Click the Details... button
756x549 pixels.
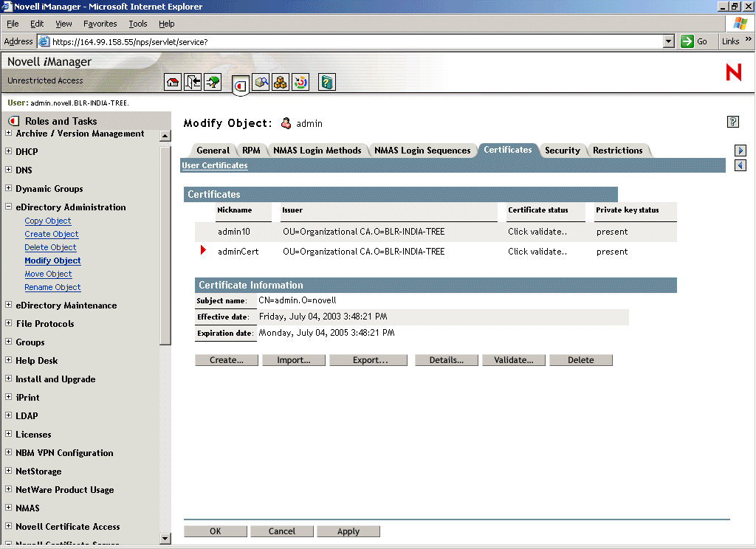point(447,360)
